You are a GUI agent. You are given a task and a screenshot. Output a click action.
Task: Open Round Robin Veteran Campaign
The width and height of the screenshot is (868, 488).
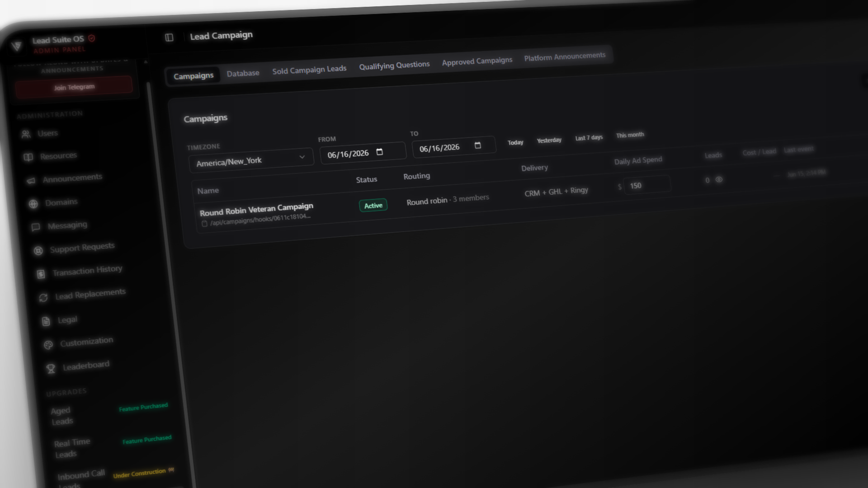click(x=256, y=209)
